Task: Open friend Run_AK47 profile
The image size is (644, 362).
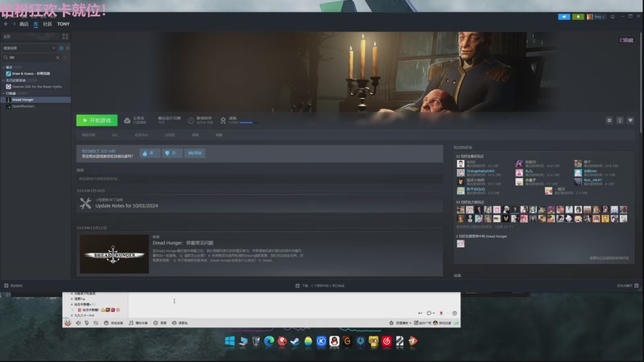Action: [592, 180]
